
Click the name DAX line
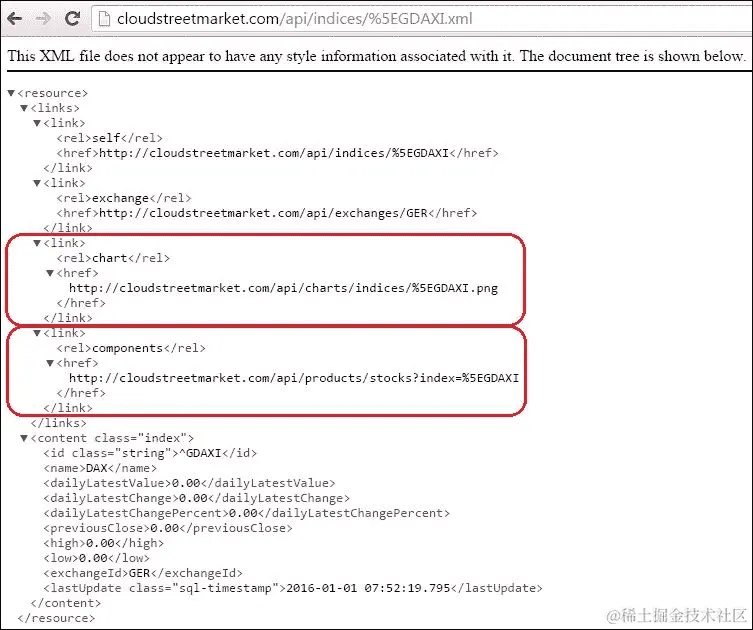tap(100, 468)
